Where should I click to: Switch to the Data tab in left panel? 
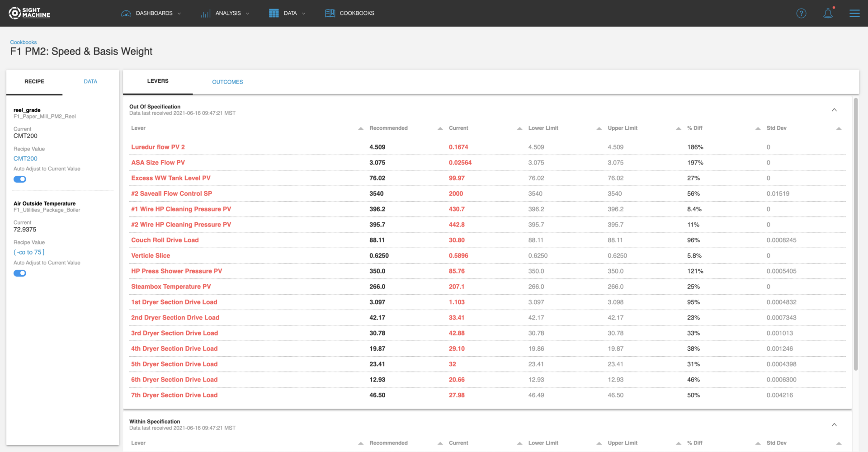coord(90,81)
